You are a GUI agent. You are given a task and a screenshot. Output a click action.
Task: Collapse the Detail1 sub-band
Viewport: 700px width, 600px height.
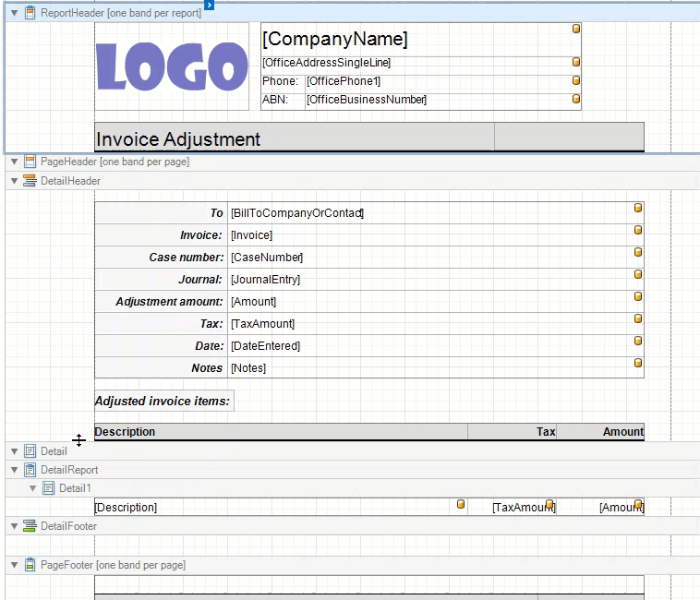pyautogui.click(x=32, y=488)
